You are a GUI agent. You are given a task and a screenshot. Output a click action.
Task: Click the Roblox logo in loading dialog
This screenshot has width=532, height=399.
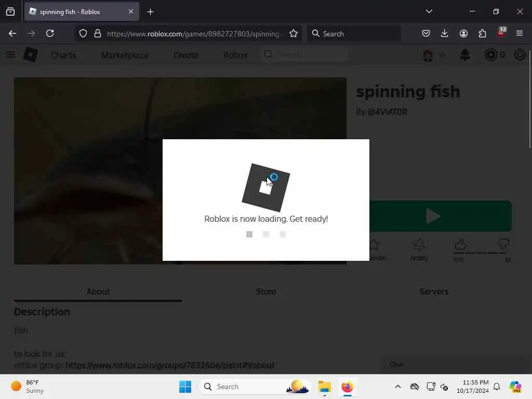[266, 188]
